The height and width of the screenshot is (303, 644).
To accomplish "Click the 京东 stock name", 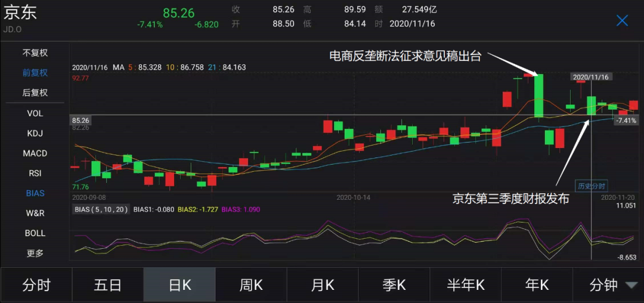I will [x=20, y=13].
